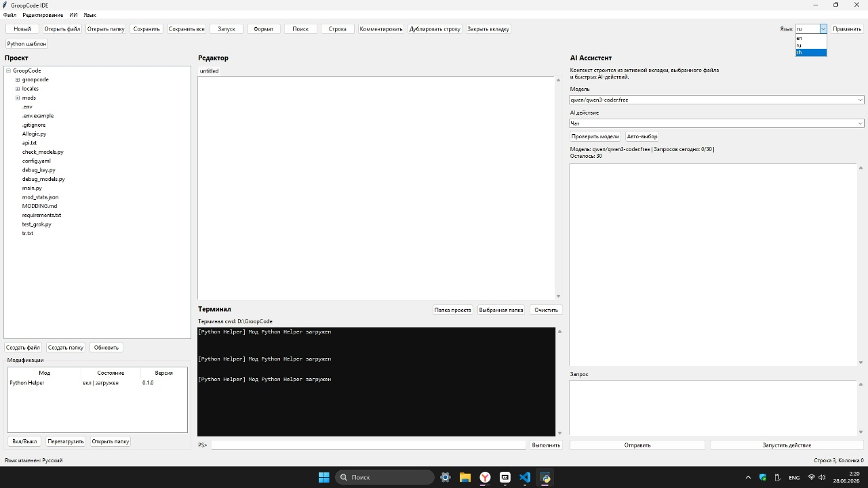Expand the mods folder node
This screenshot has height=488, width=868.
point(18,98)
